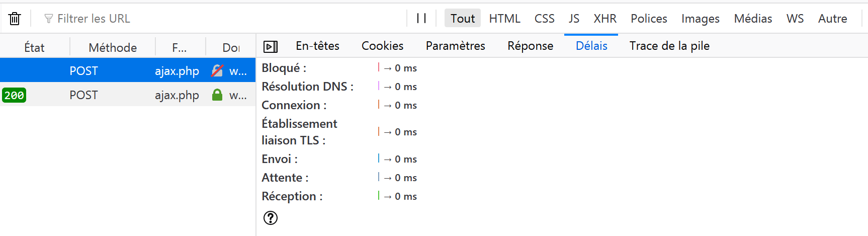Enable the XHR request filter

point(604,19)
